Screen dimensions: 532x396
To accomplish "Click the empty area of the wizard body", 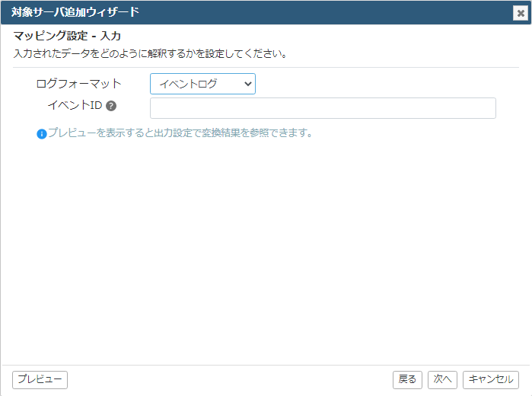I will tap(266, 251).
